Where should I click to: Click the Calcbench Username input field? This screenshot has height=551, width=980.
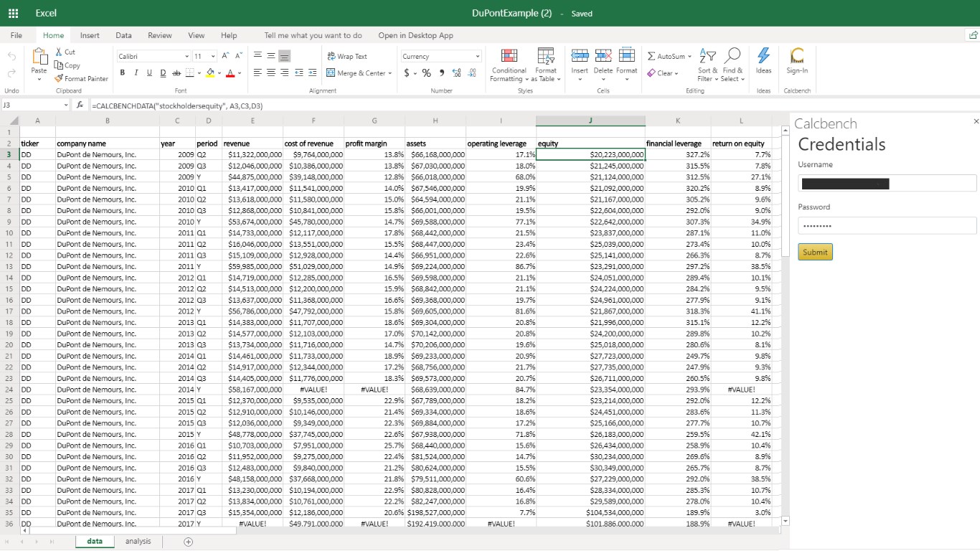(x=887, y=183)
